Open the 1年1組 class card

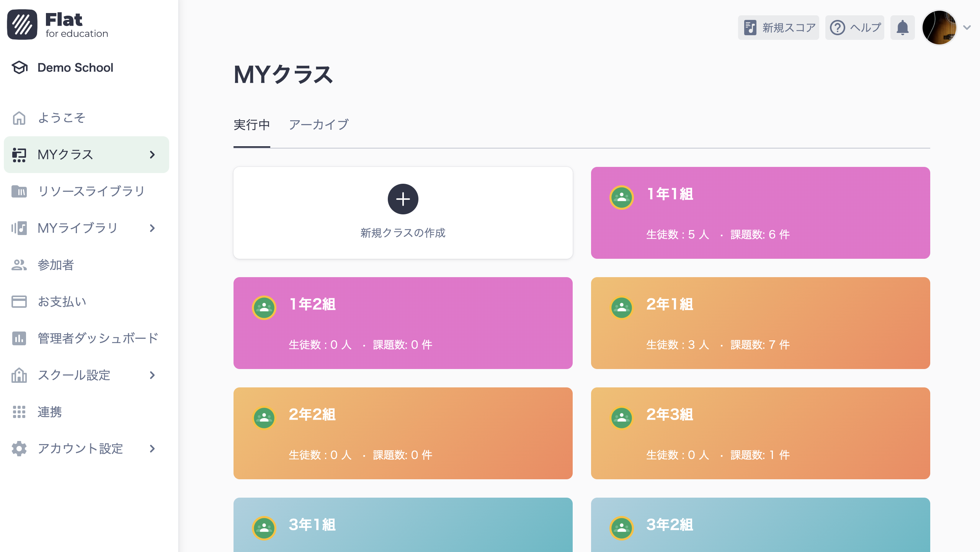[760, 212]
